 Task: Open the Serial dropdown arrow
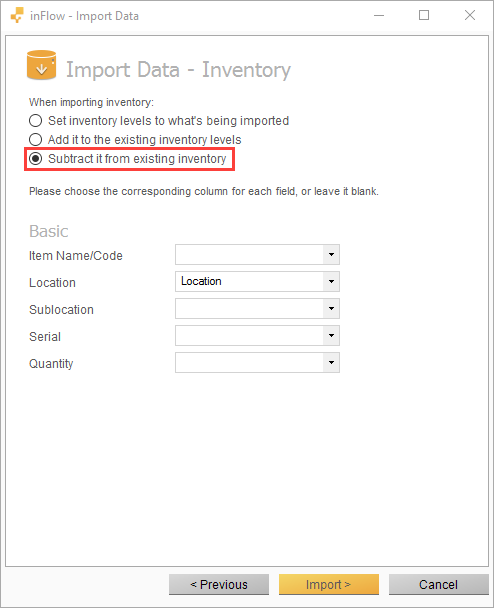tap(331, 335)
